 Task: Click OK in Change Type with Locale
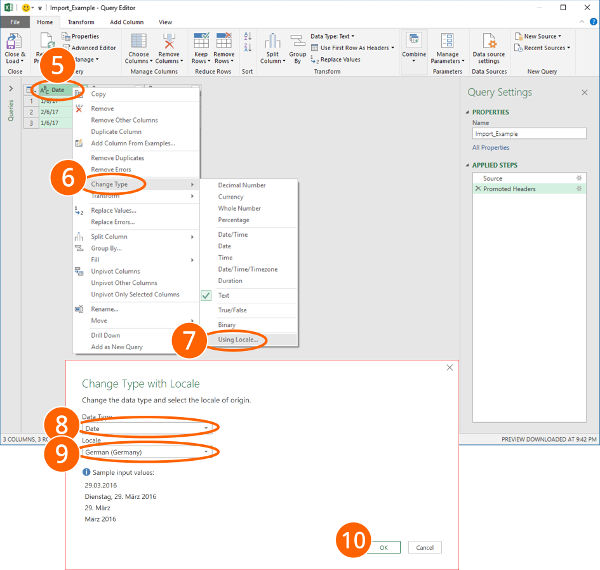pos(384,547)
